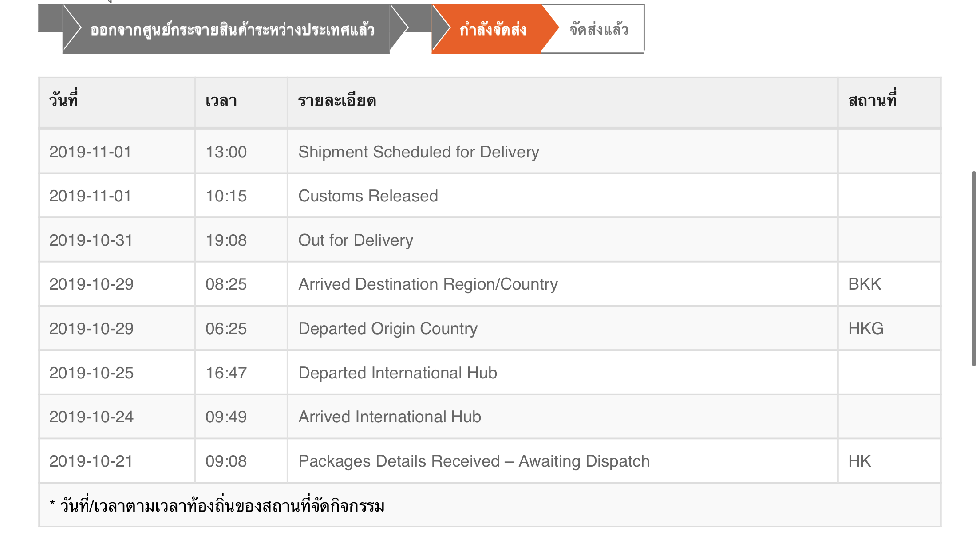
Task: Click the local time footnote text
Action: [x=217, y=505]
